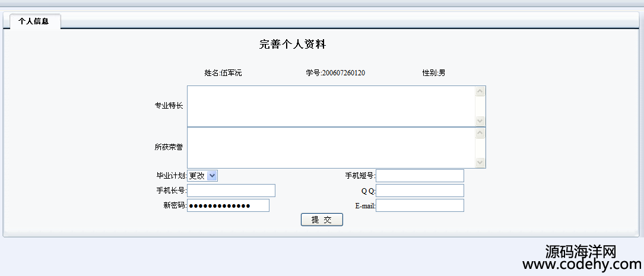Click the Q Q label

point(369,191)
